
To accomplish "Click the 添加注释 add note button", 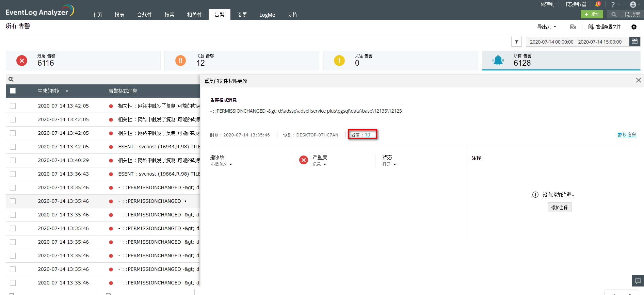I will coord(559,208).
